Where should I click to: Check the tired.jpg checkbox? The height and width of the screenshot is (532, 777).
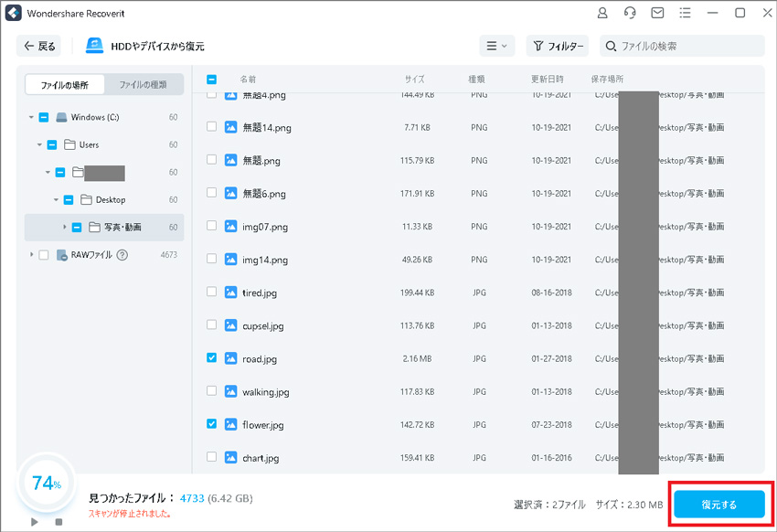(211, 292)
